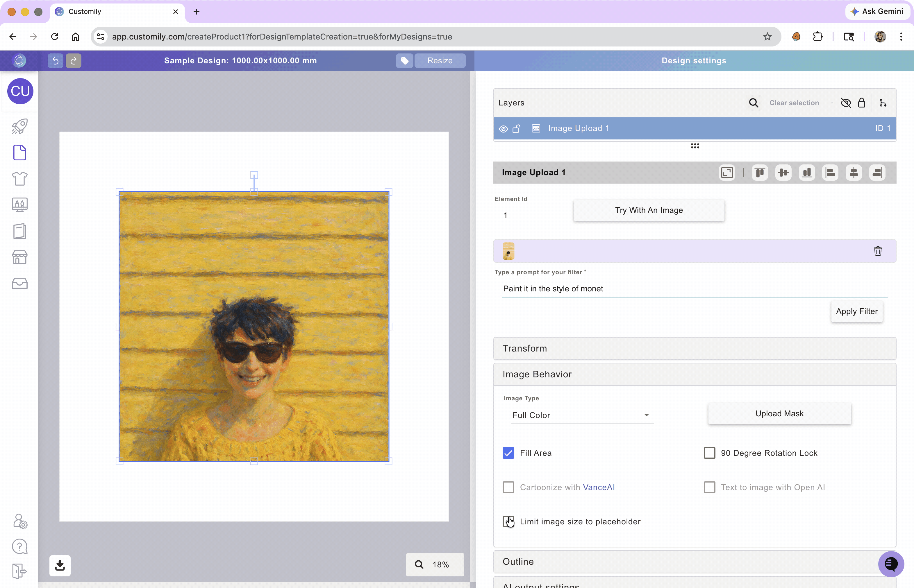
Task: Search layers with magnifier icon
Action: [753, 103]
